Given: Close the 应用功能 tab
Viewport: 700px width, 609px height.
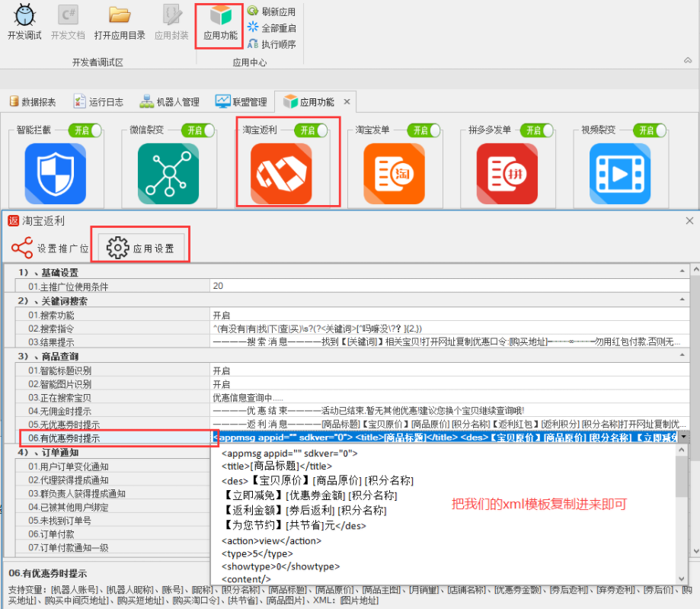Looking at the screenshot, I should point(347,102).
